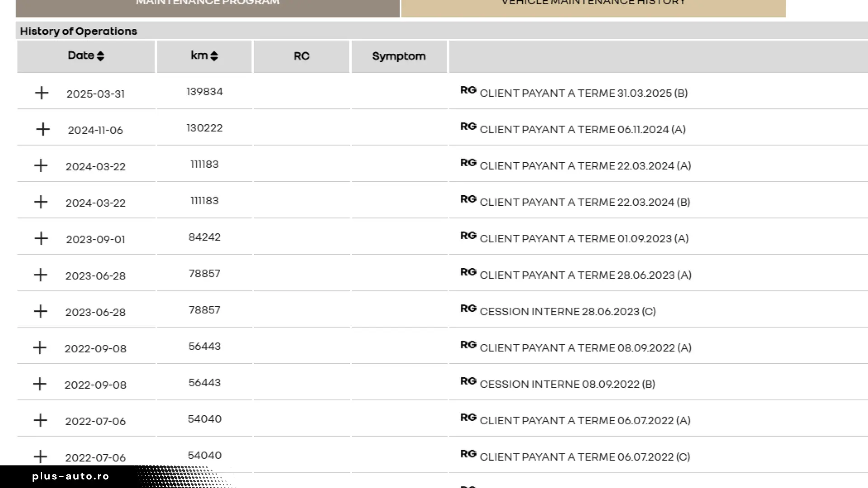The height and width of the screenshot is (488, 868).
Task: Select the RG icon in 06.11.2024 row
Action: tap(468, 127)
